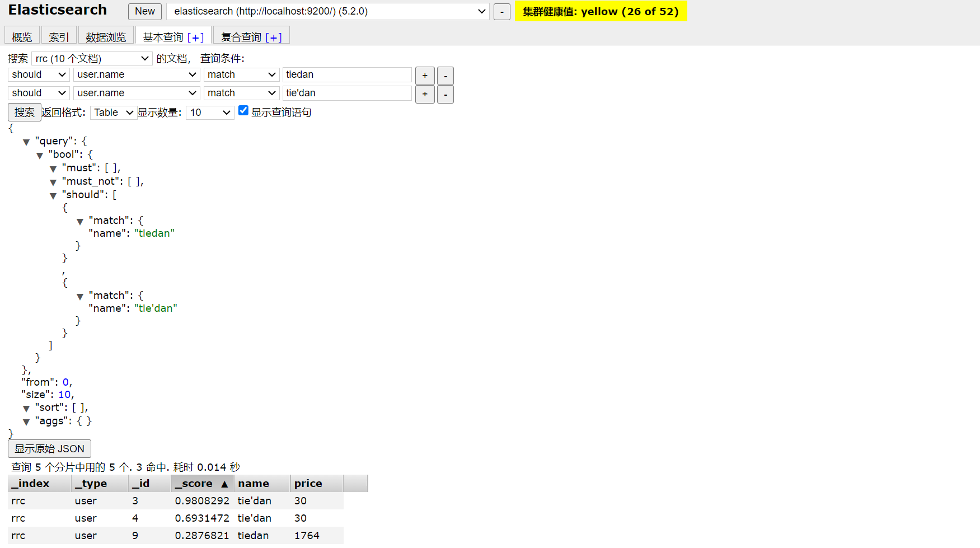Uncheck the 显示查询语句 checkbox
This screenshot has width=980, height=548.
243,111
